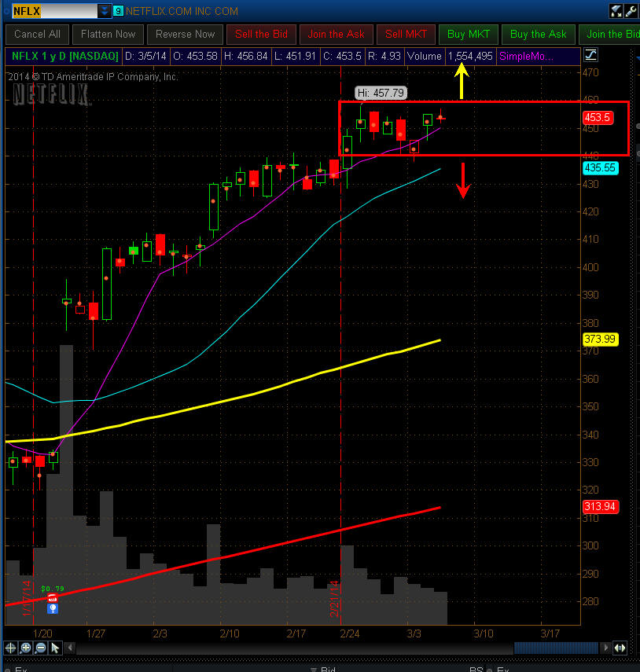Image resolution: width=640 pixels, height=672 pixels.
Task: Click the NFLX 1 y D [NASDAQ] header label
Action: [x=64, y=56]
